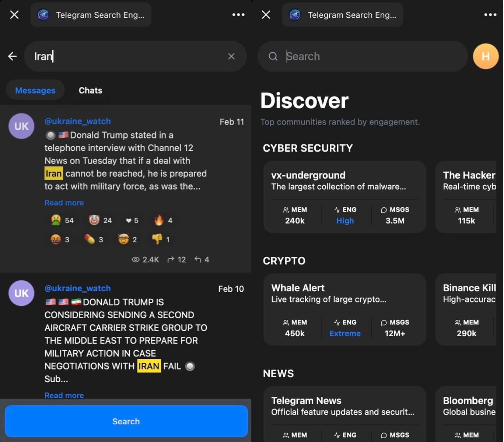
Task: Switch to the Chats tab
Action: coord(90,91)
